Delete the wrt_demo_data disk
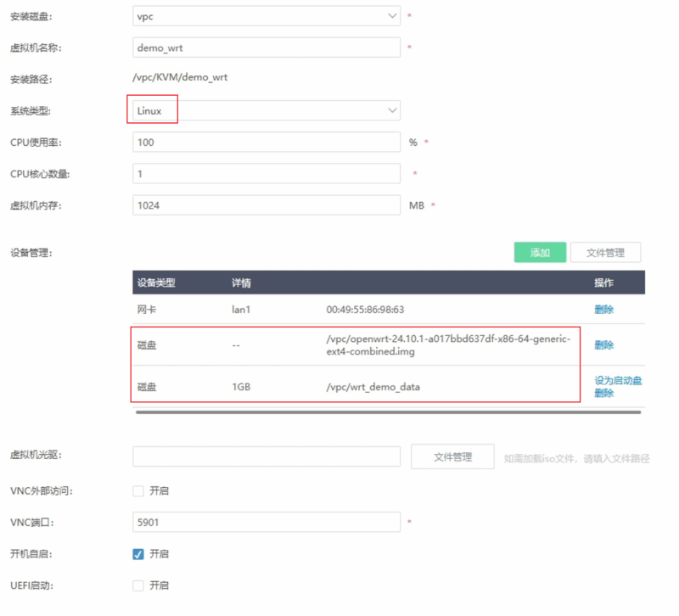This screenshot has height=616, width=679. coord(603,394)
